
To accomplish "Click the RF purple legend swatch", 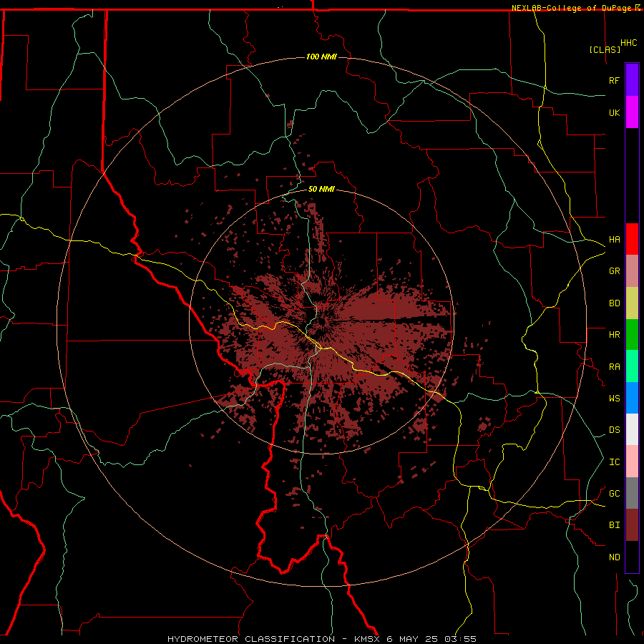I will (632, 80).
